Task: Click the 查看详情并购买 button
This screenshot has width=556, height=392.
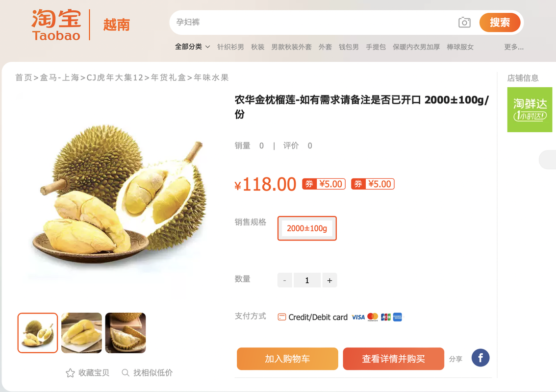Action: click(x=393, y=359)
